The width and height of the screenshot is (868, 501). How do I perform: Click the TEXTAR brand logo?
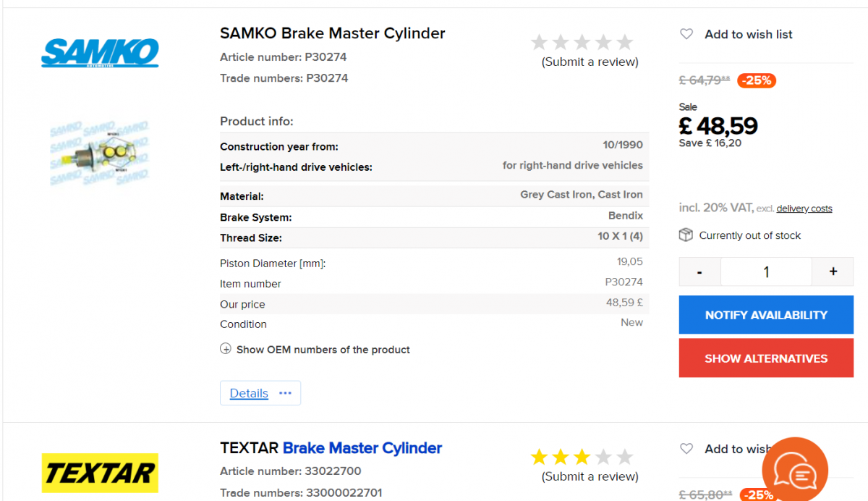tap(100, 473)
